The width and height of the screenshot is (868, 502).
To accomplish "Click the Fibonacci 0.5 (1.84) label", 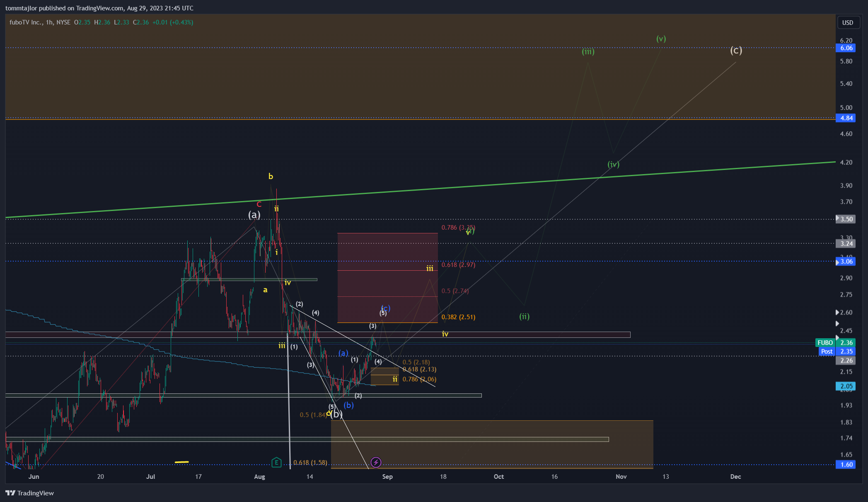I will [313, 415].
